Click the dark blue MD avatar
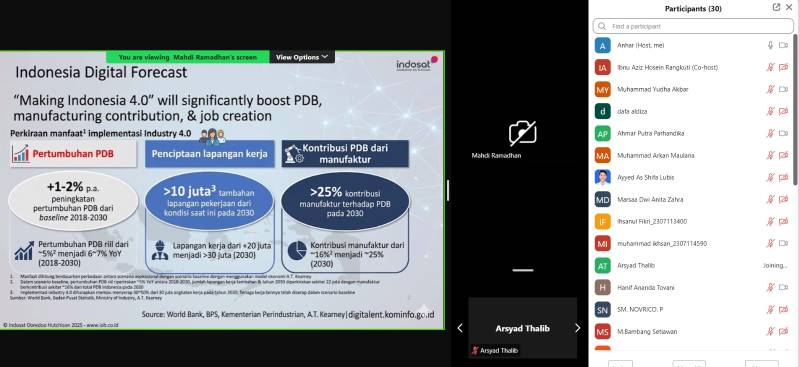The height and width of the screenshot is (367, 800). point(603,200)
